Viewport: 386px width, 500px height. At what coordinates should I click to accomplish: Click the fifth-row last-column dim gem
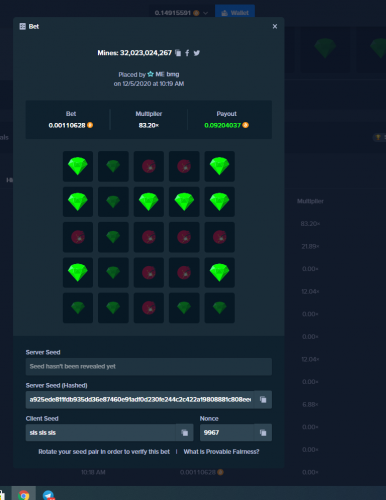[219, 308]
